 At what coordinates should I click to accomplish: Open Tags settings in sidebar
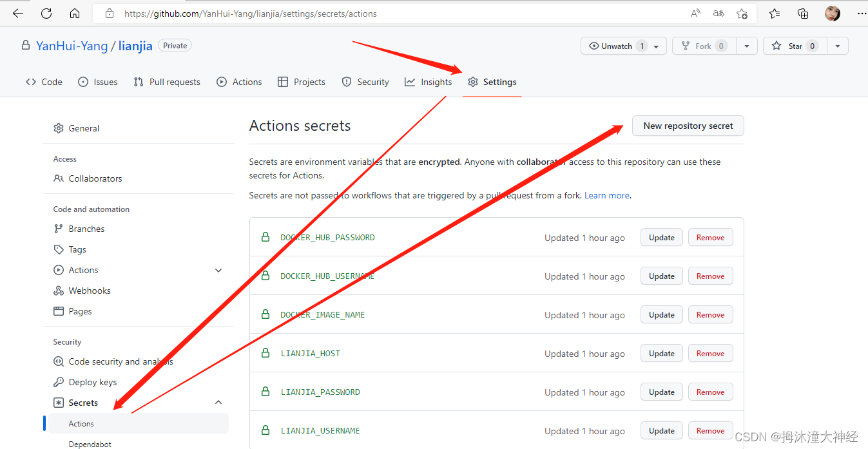[x=70, y=249]
